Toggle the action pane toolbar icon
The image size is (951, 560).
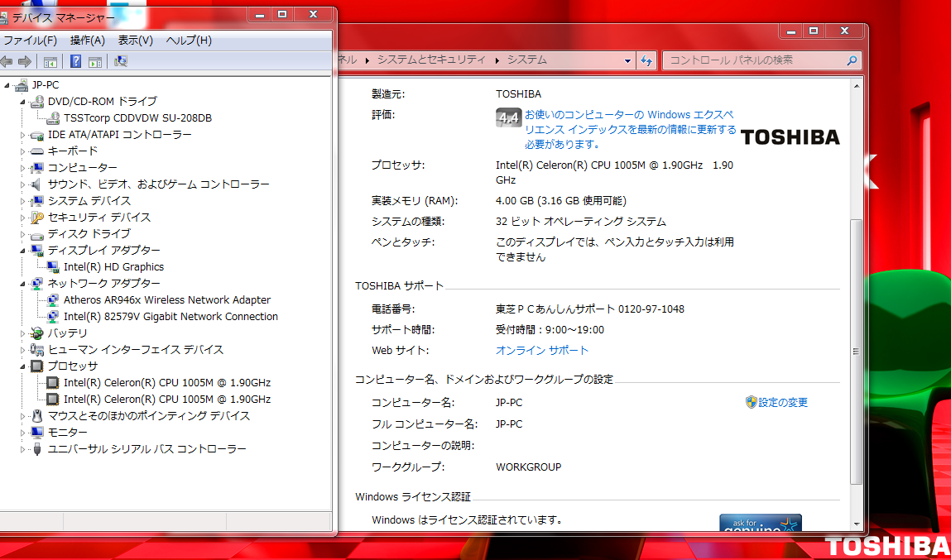[x=94, y=61]
